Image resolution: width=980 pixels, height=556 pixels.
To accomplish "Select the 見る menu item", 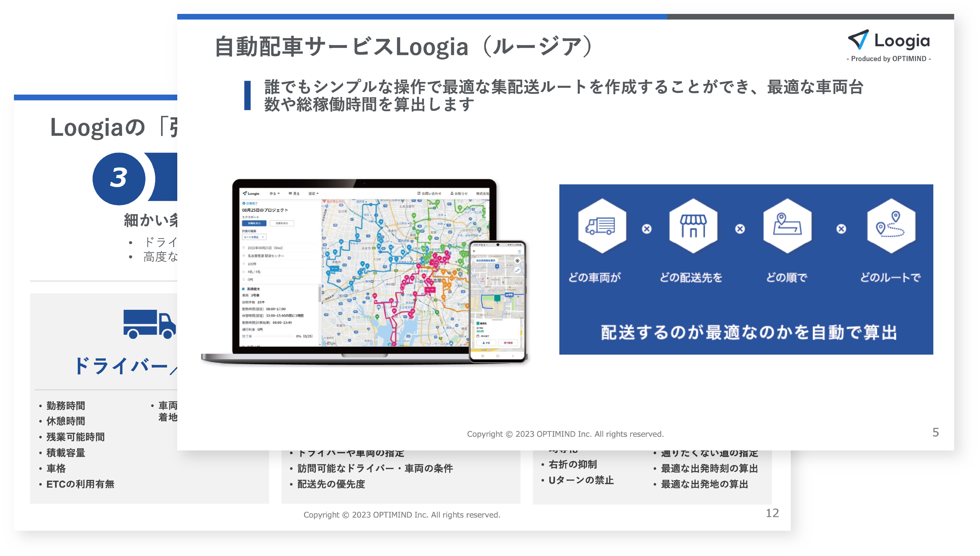I will 294,194.
